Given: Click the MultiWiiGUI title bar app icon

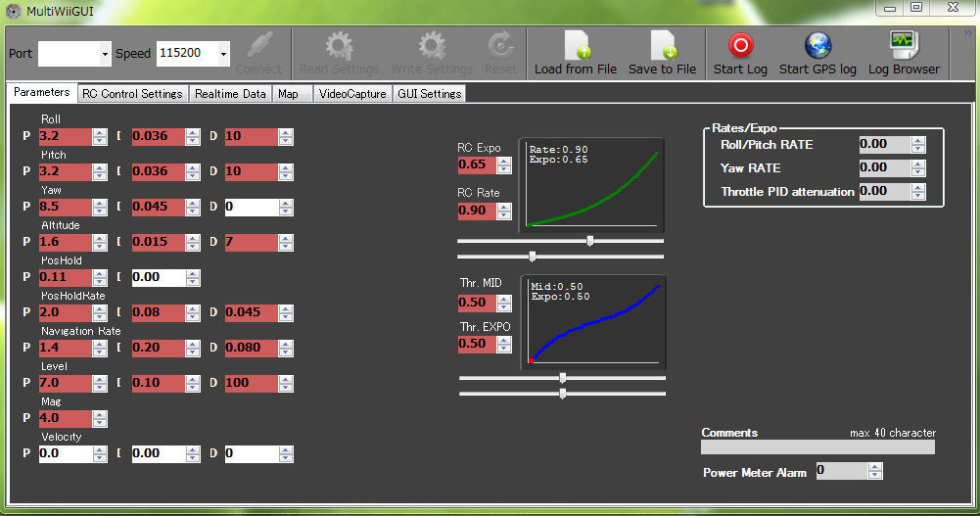Looking at the screenshot, I should pos(13,11).
